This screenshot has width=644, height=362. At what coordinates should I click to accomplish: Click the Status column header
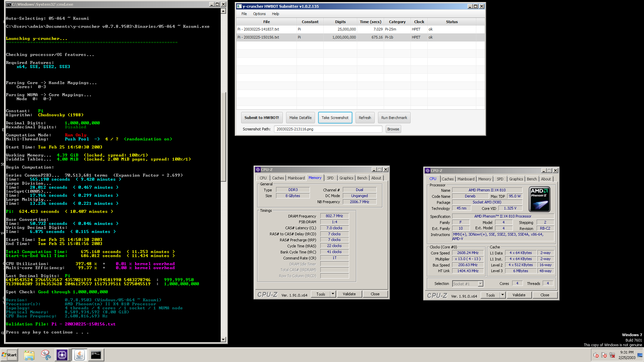[x=452, y=22]
